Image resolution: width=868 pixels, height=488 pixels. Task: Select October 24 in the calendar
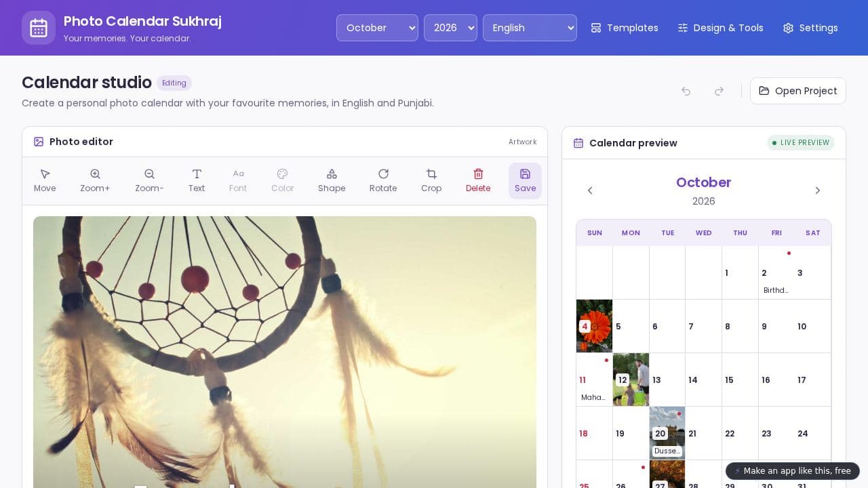point(812,433)
